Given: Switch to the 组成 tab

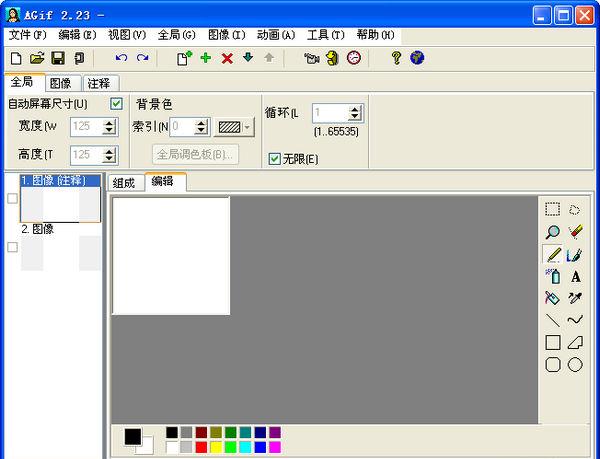Looking at the screenshot, I should pyautogui.click(x=125, y=183).
